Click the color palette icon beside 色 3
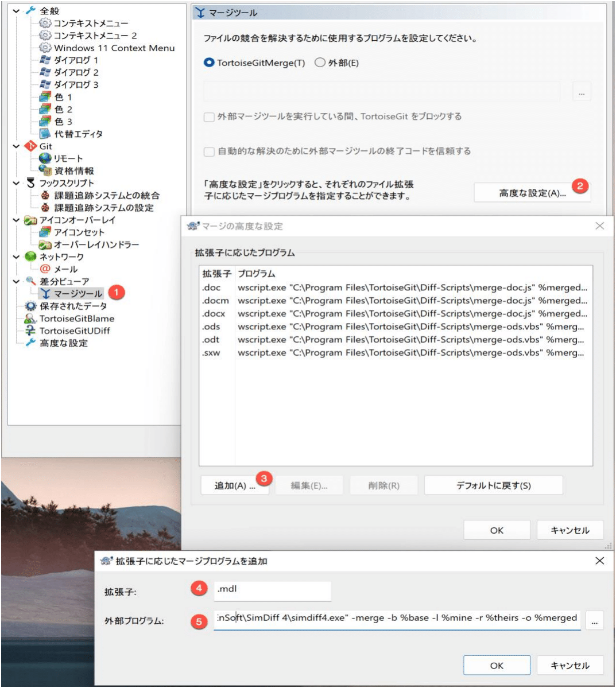The width and height of the screenshot is (616, 688). [x=45, y=121]
